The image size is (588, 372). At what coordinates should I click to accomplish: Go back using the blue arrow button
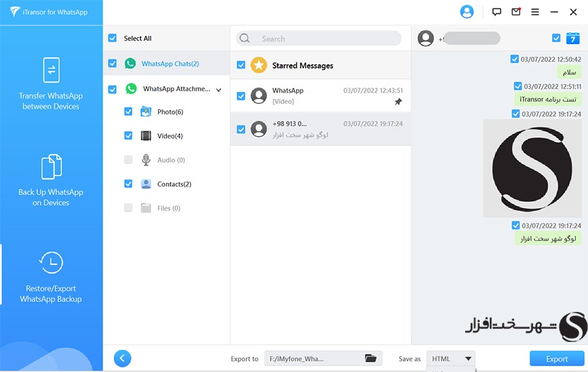[122, 358]
